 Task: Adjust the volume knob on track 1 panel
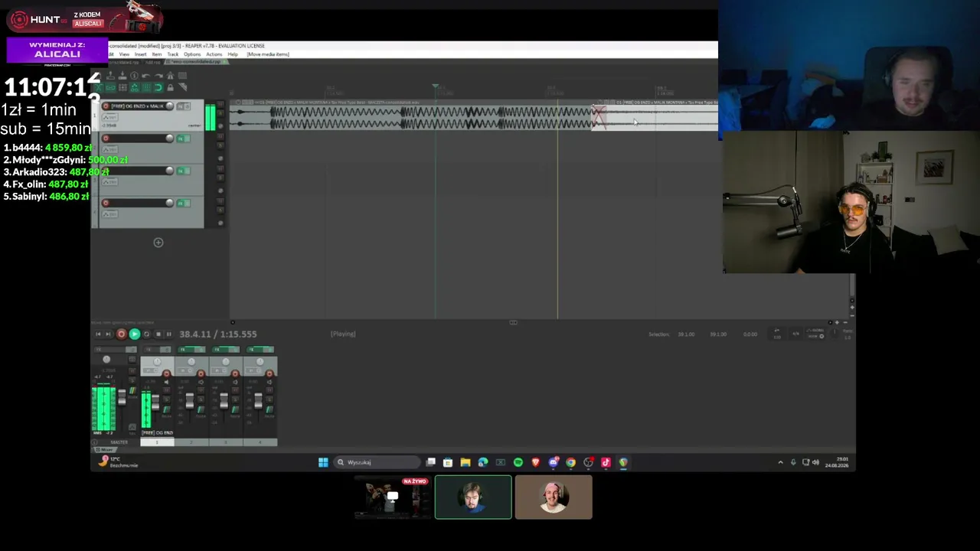tap(169, 106)
